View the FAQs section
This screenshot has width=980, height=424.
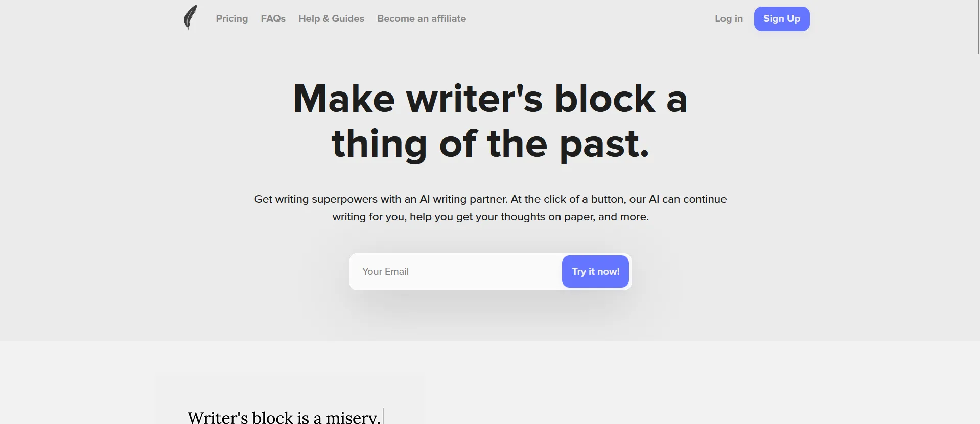[x=273, y=18]
